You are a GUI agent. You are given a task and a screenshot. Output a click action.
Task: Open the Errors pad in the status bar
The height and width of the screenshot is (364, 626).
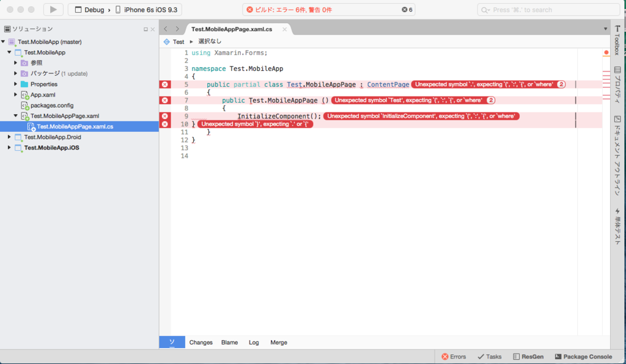pyautogui.click(x=454, y=357)
